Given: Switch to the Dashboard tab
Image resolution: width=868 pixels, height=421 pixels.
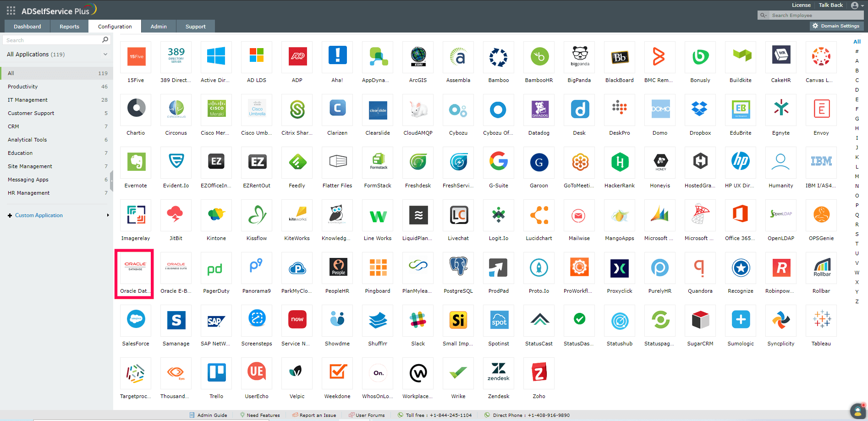Looking at the screenshot, I should pos(27,27).
